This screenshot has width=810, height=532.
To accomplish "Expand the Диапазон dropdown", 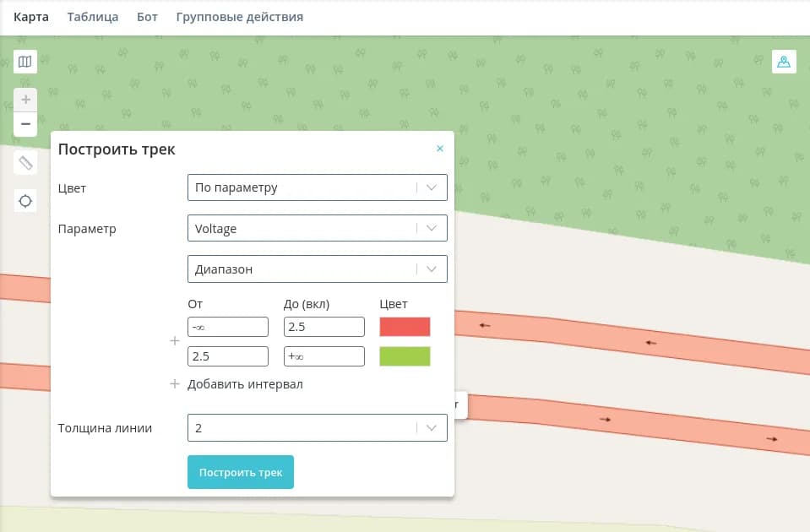I will pos(317,269).
